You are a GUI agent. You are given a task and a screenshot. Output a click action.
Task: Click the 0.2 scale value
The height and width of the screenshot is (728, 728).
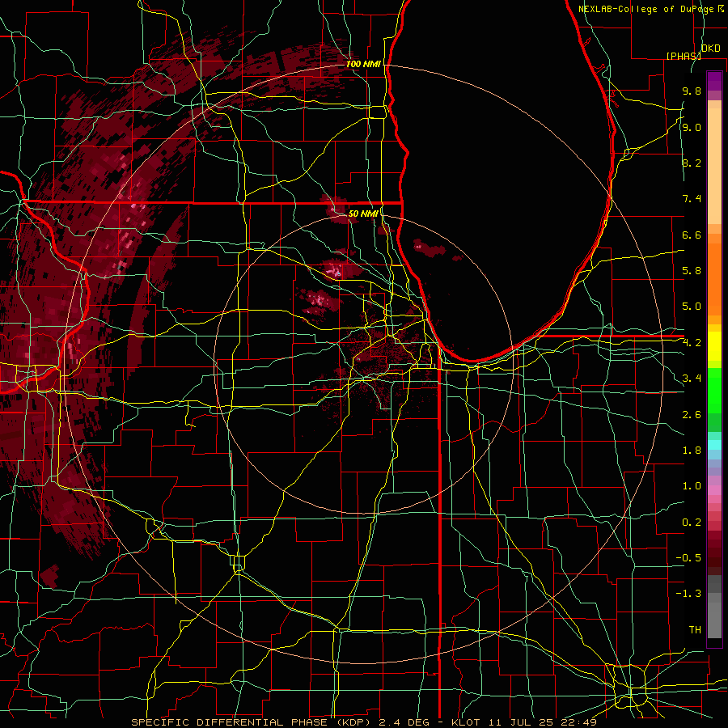692,523
